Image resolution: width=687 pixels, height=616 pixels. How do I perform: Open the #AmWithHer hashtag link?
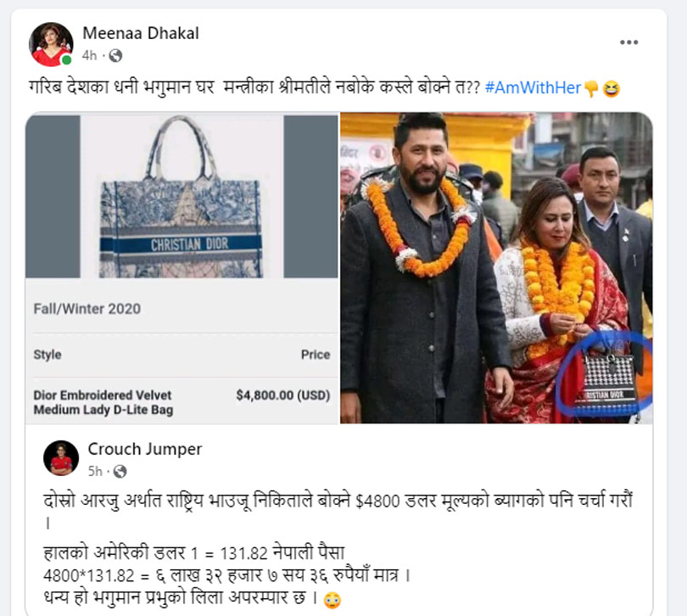tap(533, 87)
